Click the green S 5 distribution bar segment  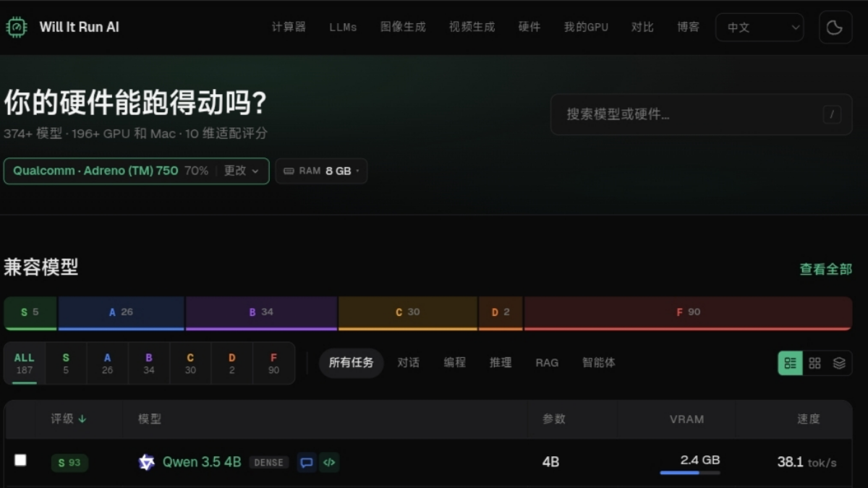click(30, 313)
